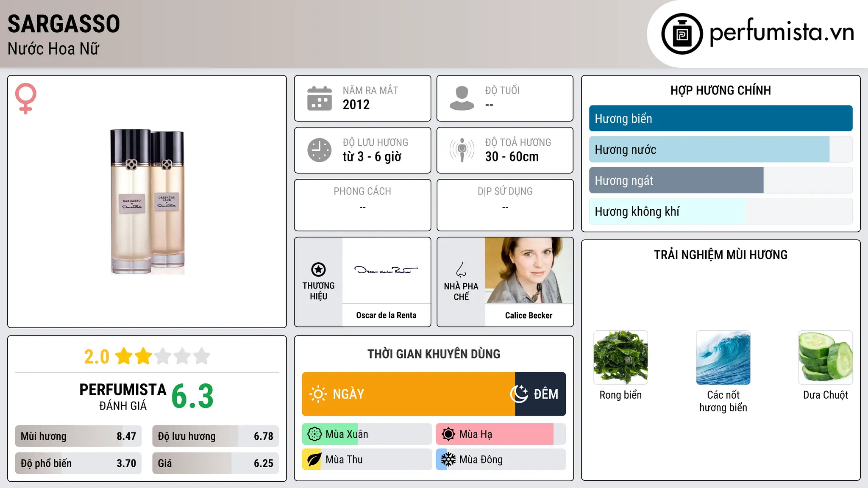Click the Dưa Chuột note label
This screenshot has height=488, width=868.
coord(826,395)
